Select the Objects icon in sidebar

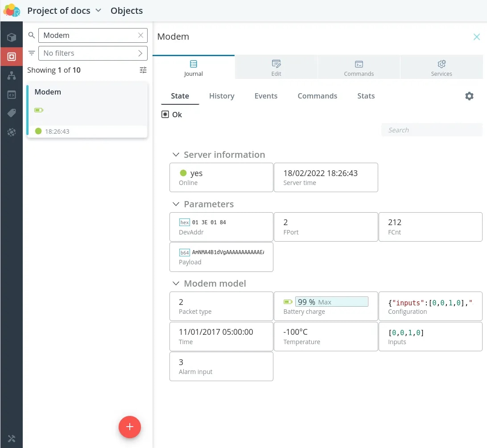(12, 57)
